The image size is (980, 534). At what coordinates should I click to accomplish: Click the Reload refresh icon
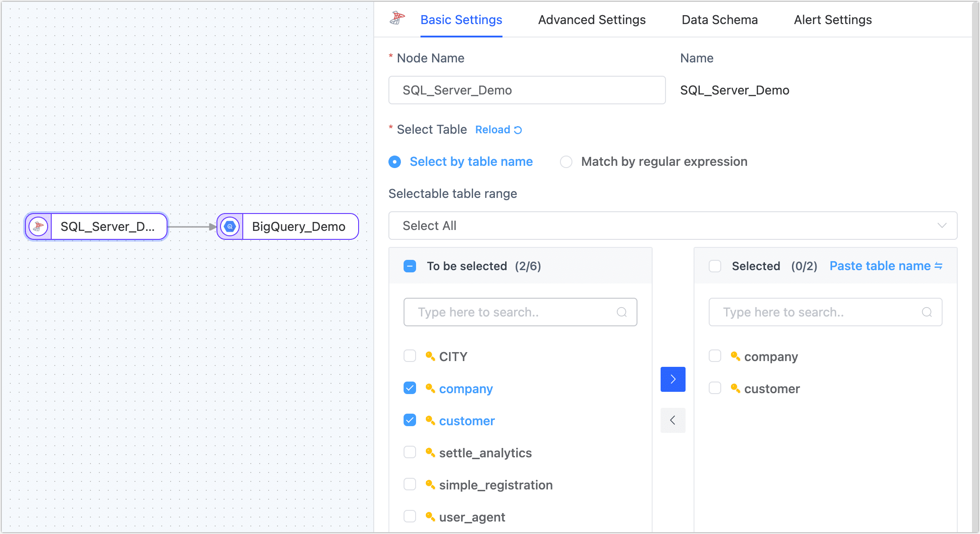coord(518,130)
